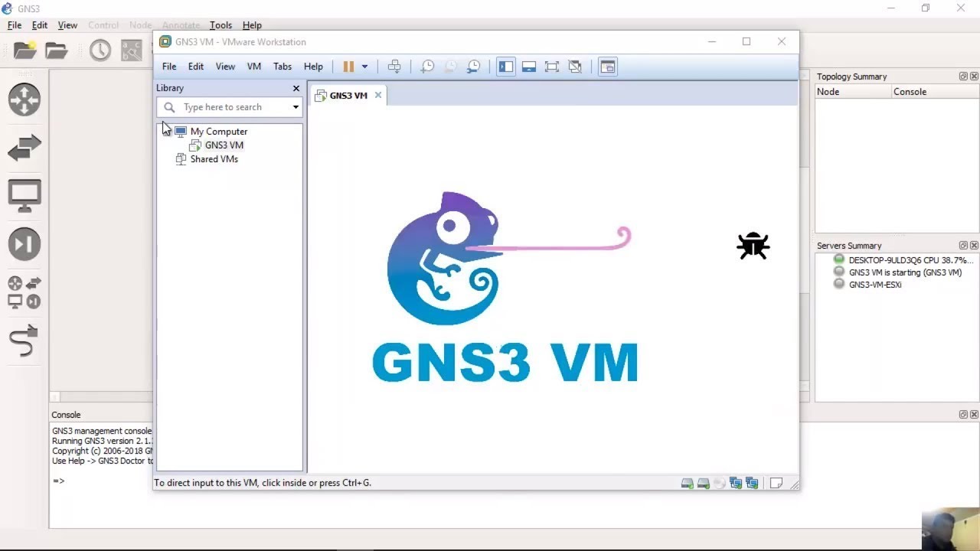
Task: Close the GNS3 Console panel
Action: pyautogui.click(x=974, y=415)
